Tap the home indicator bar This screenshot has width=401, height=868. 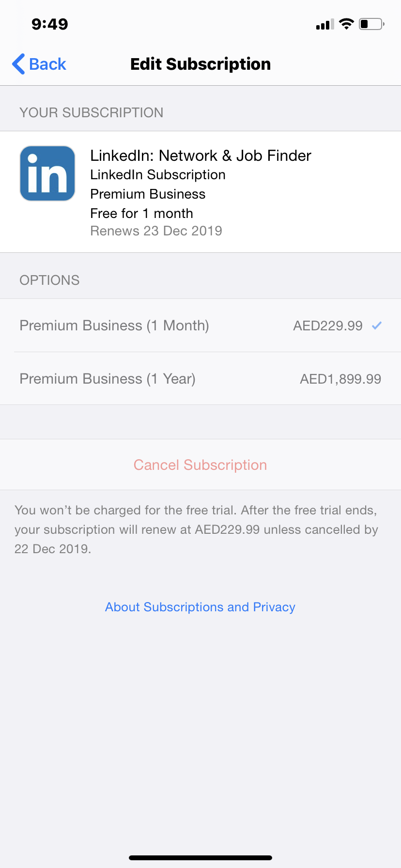[200, 857]
